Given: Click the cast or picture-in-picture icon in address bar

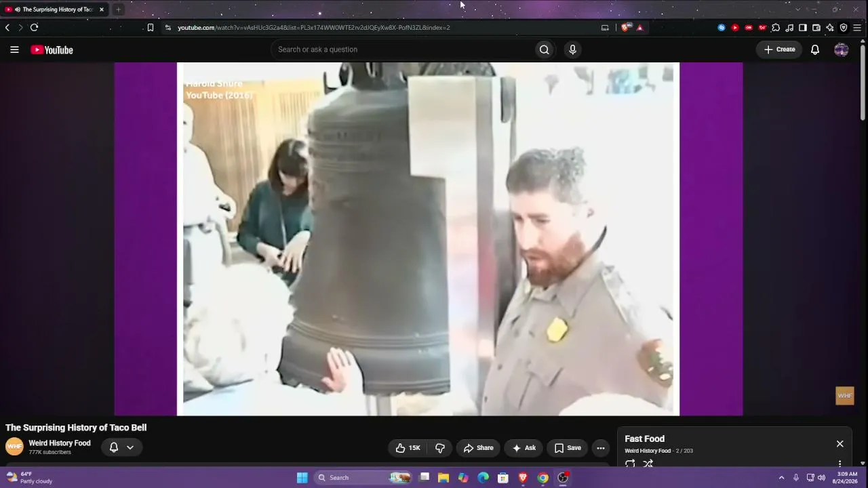Looking at the screenshot, I should 605,28.
